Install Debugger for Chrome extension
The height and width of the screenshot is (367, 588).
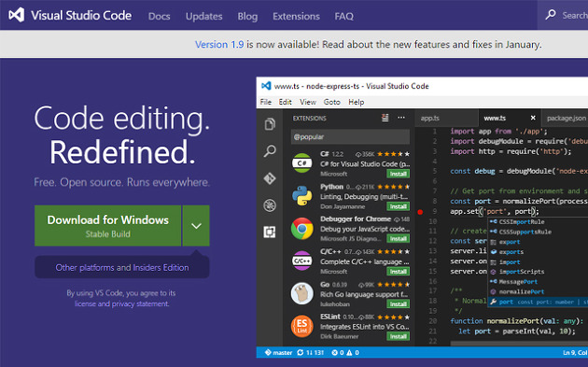click(398, 239)
